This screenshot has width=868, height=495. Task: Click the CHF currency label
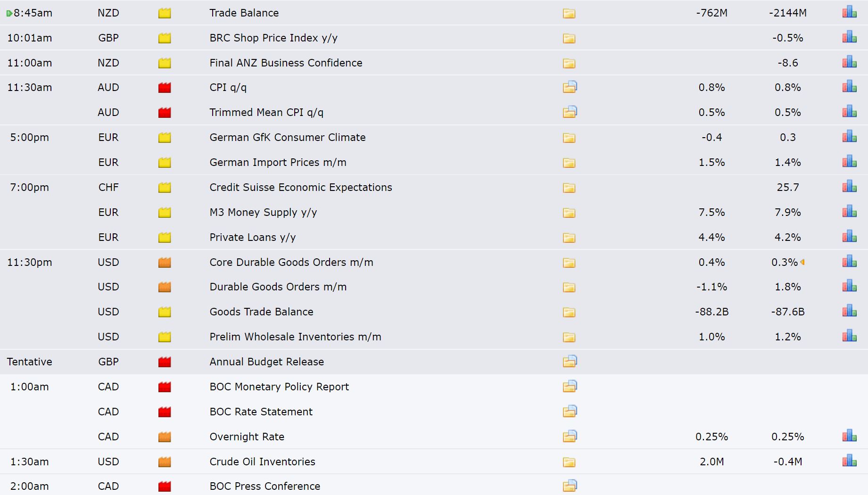pos(108,187)
